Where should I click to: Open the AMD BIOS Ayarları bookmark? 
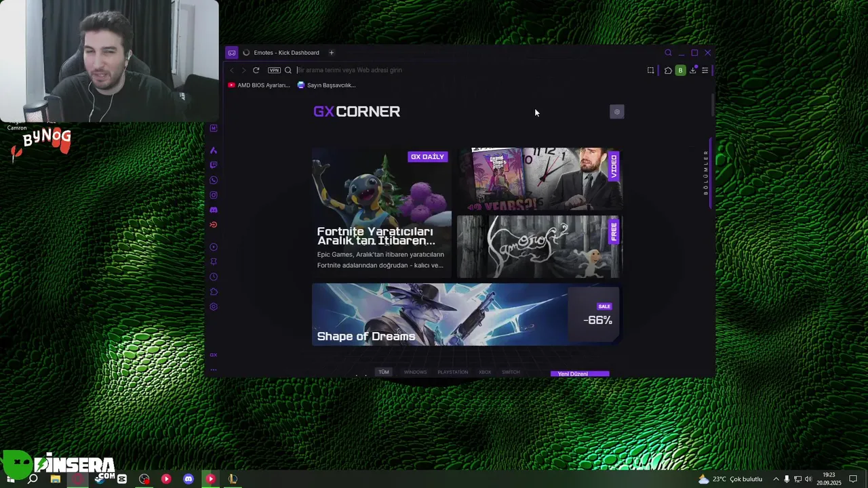259,85
